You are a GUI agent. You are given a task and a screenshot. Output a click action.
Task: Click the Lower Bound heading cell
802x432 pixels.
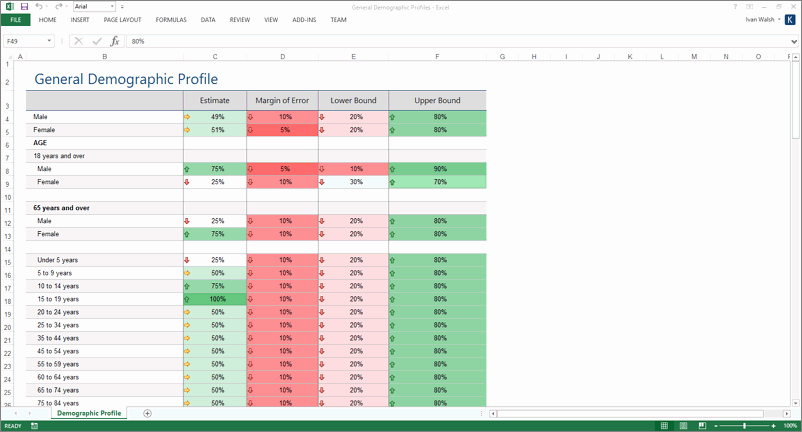(x=353, y=100)
